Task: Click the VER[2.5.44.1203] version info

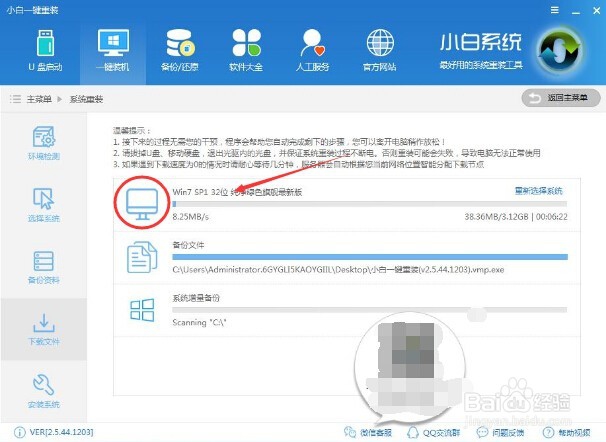Action: click(x=61, y=432)
